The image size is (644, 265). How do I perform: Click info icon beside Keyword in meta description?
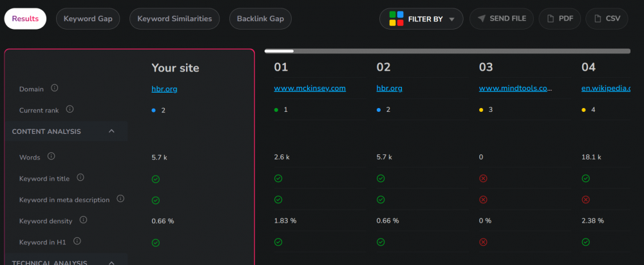[x=120, y=199]
